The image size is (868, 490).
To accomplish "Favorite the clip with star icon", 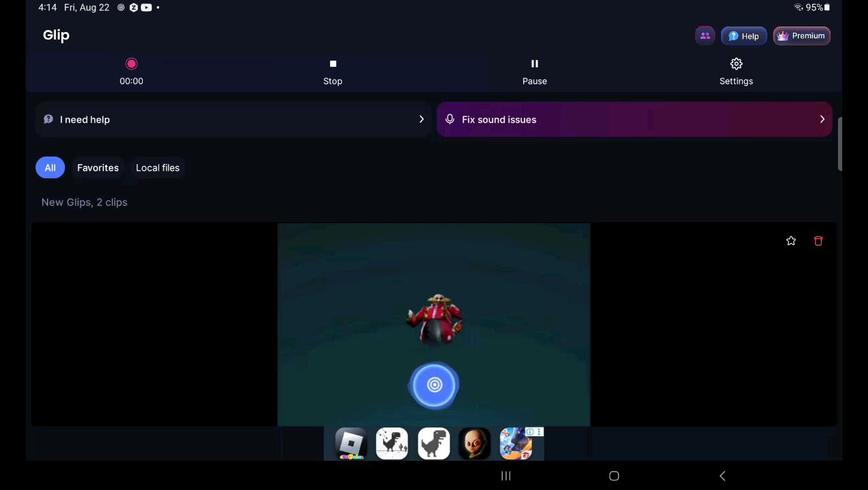I will click(791, 241).
